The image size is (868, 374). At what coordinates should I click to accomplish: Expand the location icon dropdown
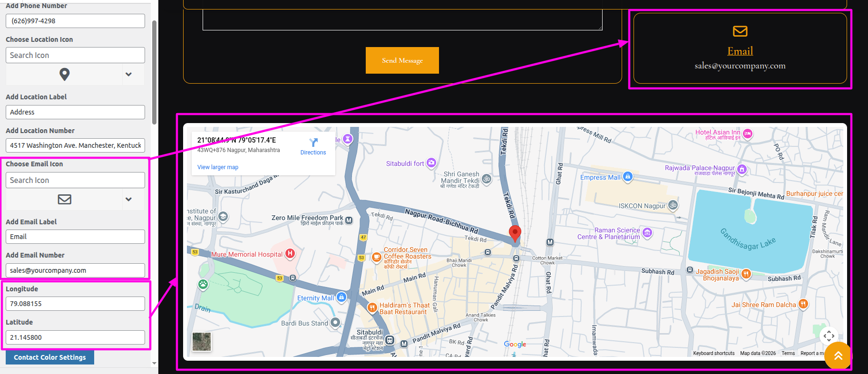[x=128, y=75]
